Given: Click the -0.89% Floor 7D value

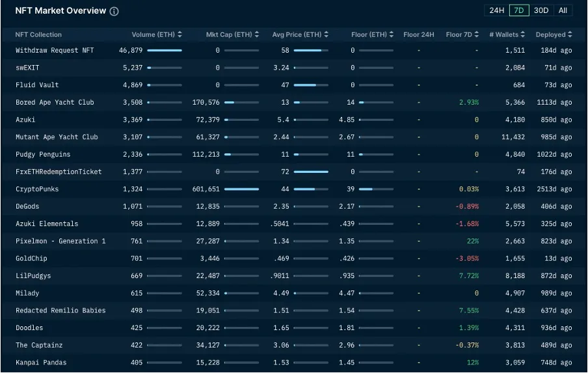Looking at the screenshot, I should [467, 207].
